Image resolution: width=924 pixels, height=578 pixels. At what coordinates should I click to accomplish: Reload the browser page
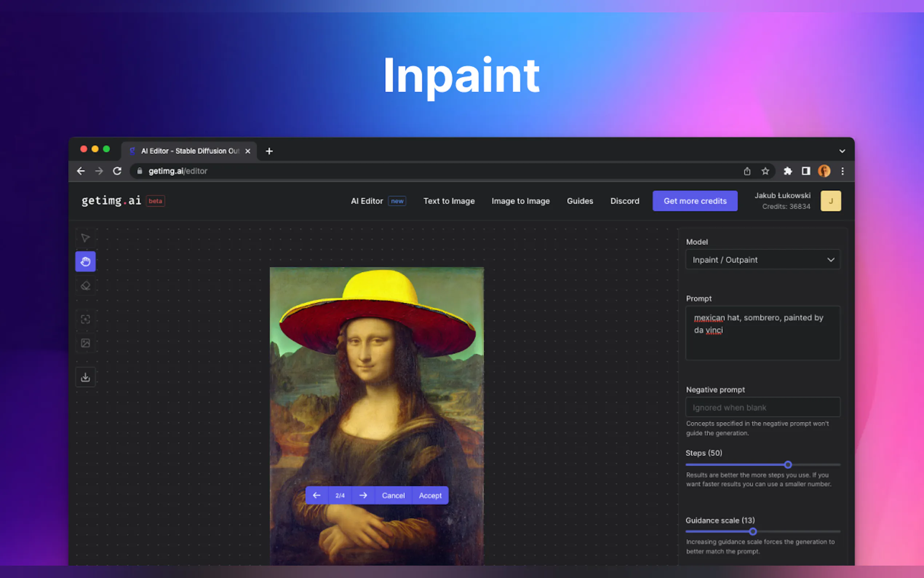coord(117,171)
